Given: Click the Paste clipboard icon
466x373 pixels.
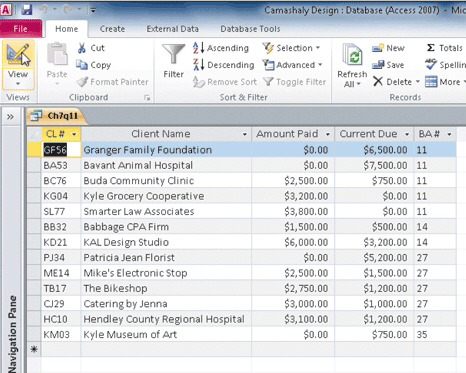Looking at the screenshot, I should 57,54.
